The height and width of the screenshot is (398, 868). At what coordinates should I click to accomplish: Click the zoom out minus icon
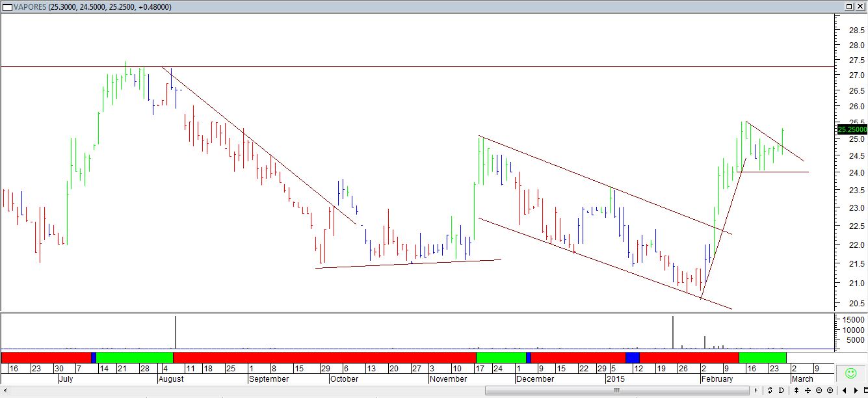tap(819, 390)
